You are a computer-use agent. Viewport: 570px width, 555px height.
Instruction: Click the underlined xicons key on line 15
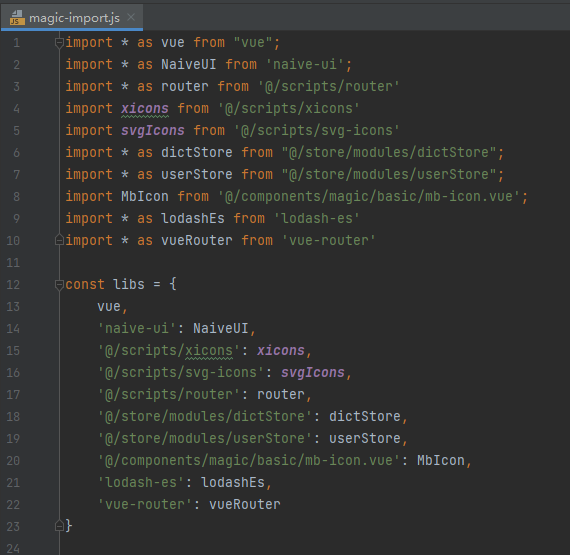point(209,351)
